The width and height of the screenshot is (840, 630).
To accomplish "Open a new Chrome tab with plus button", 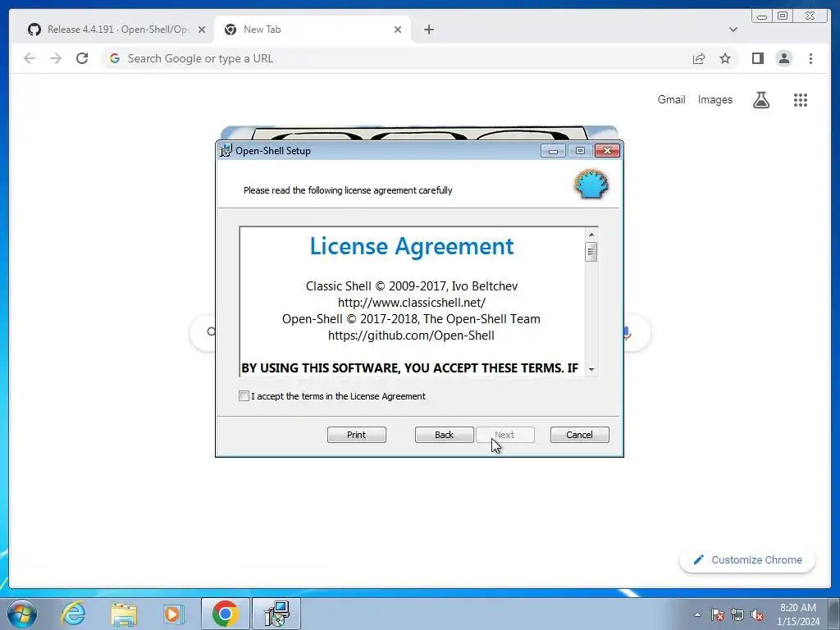I will 428,30.
